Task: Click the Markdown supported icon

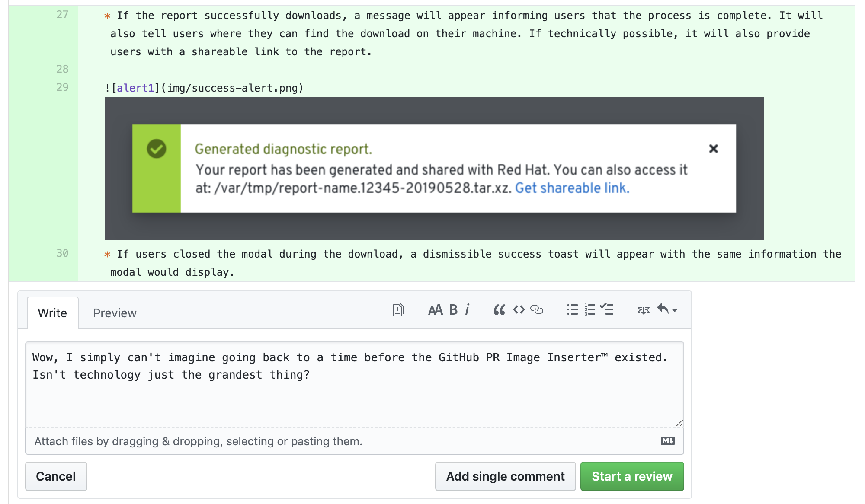Action: 667,441
